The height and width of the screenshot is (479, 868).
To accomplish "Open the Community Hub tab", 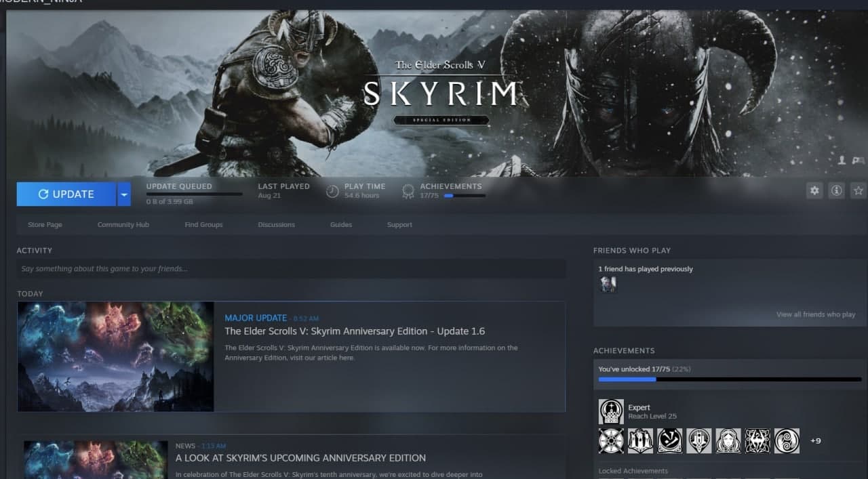I will pyautogui.click(x=123, y=224).
